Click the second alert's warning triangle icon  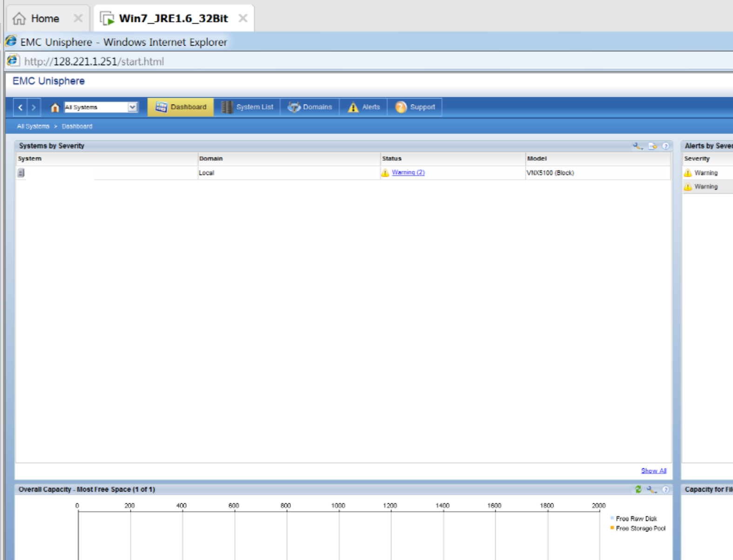[x=688, y=187]
